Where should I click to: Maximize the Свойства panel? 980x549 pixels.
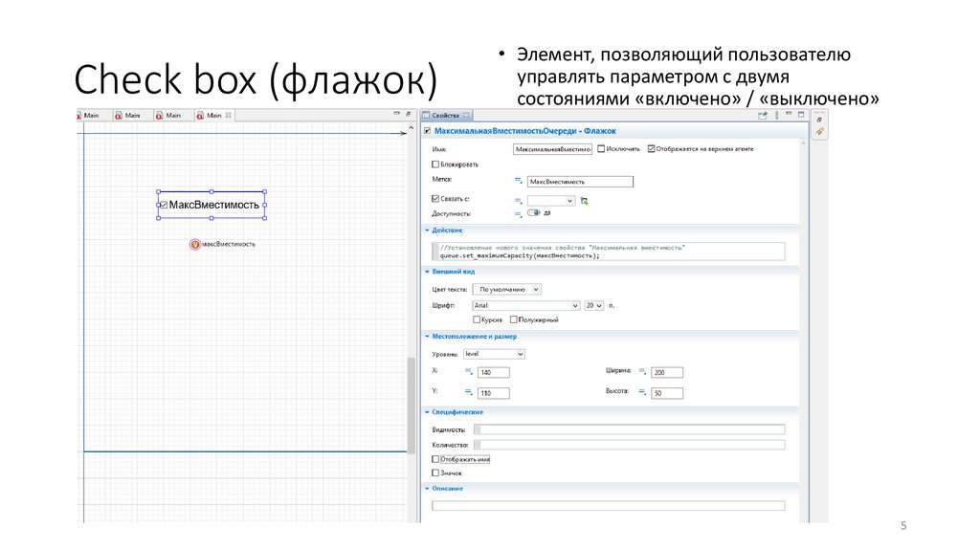click(x=801, y=115)
